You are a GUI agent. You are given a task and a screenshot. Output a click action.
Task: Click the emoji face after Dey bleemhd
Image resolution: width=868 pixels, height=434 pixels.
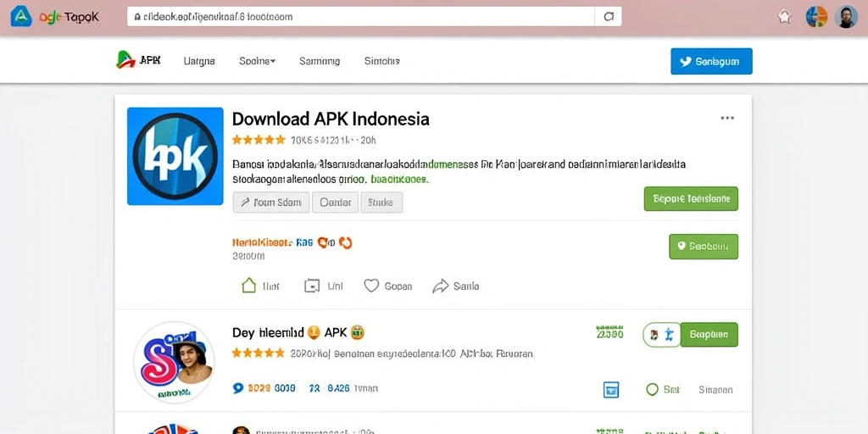coord(314,332)
